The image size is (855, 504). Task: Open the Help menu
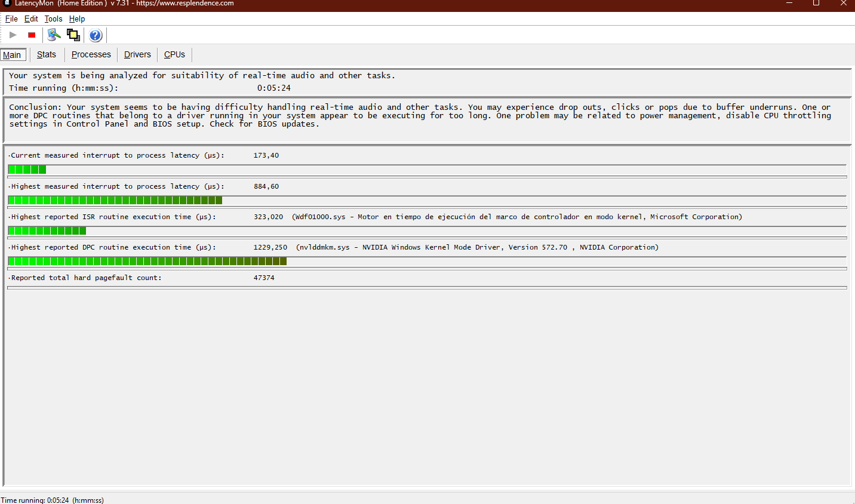77,19
